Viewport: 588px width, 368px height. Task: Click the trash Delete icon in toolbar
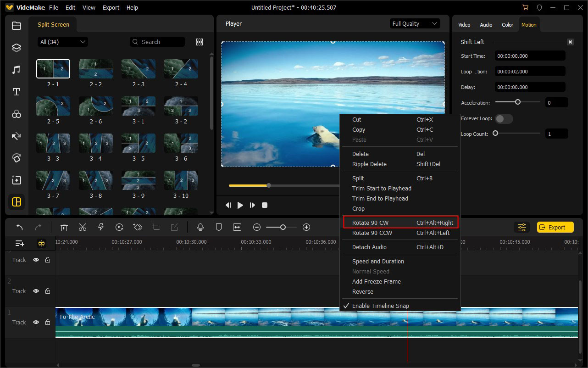click(64, 227)
